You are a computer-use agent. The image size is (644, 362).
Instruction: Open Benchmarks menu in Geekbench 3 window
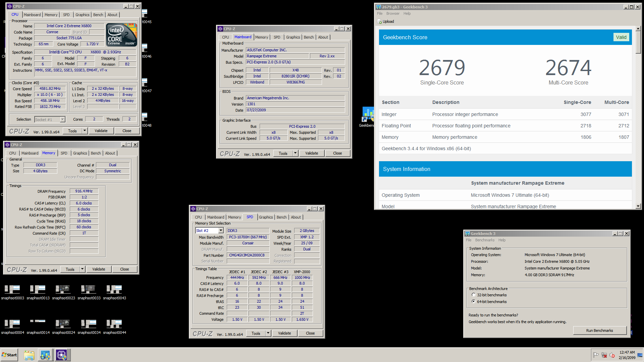[485, 240]
